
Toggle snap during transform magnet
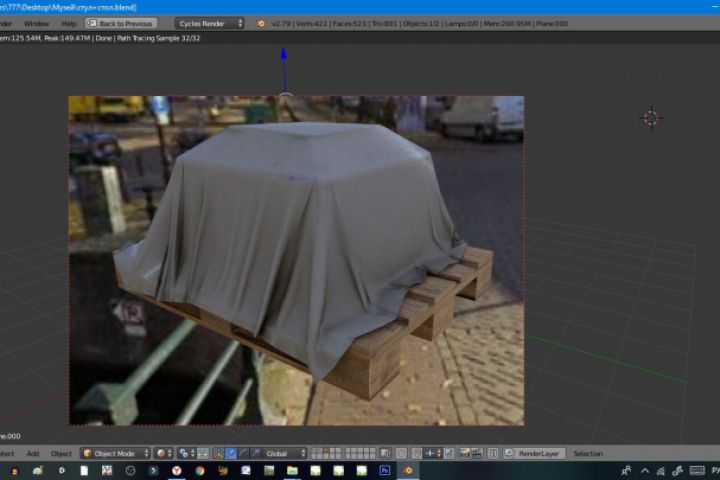(417, 453)
